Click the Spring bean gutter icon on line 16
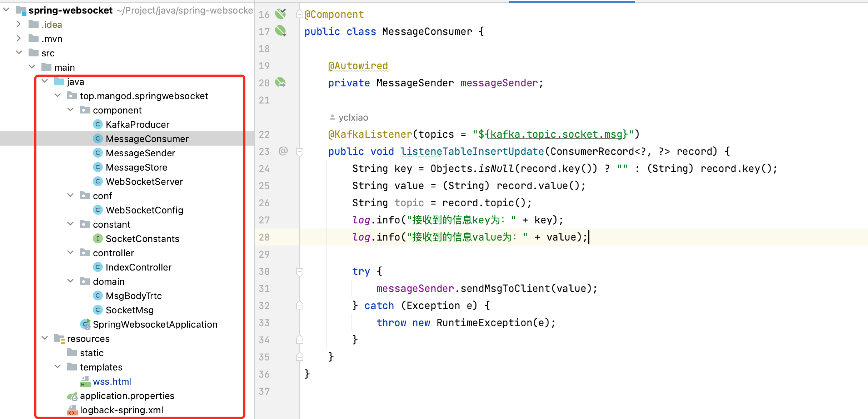The image size is (868, 419). tap(280, 14)
